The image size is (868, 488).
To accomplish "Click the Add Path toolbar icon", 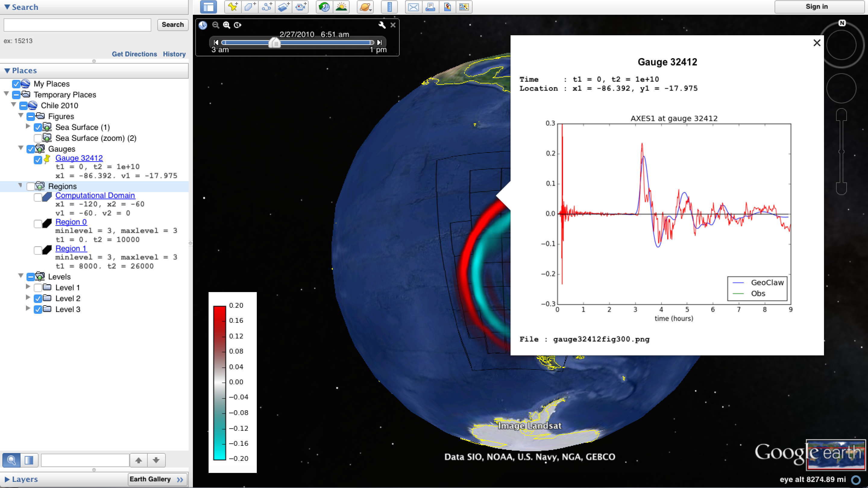I will coord(267,7).
